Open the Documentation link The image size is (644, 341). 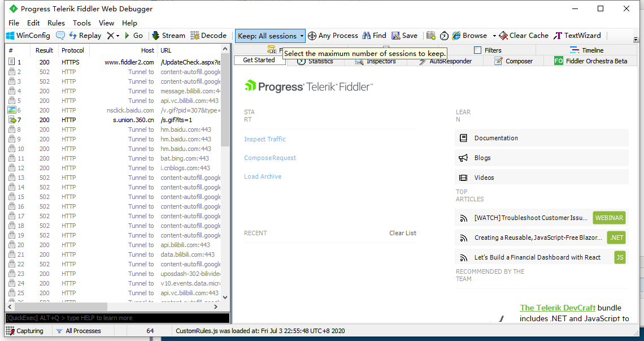point(541,138)
